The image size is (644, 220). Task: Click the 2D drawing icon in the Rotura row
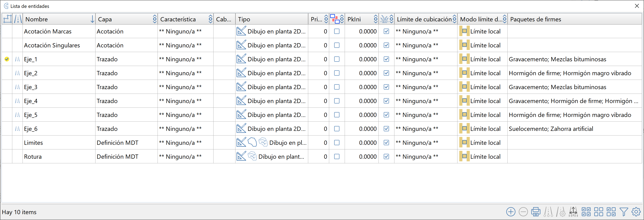tap(241, 156)
